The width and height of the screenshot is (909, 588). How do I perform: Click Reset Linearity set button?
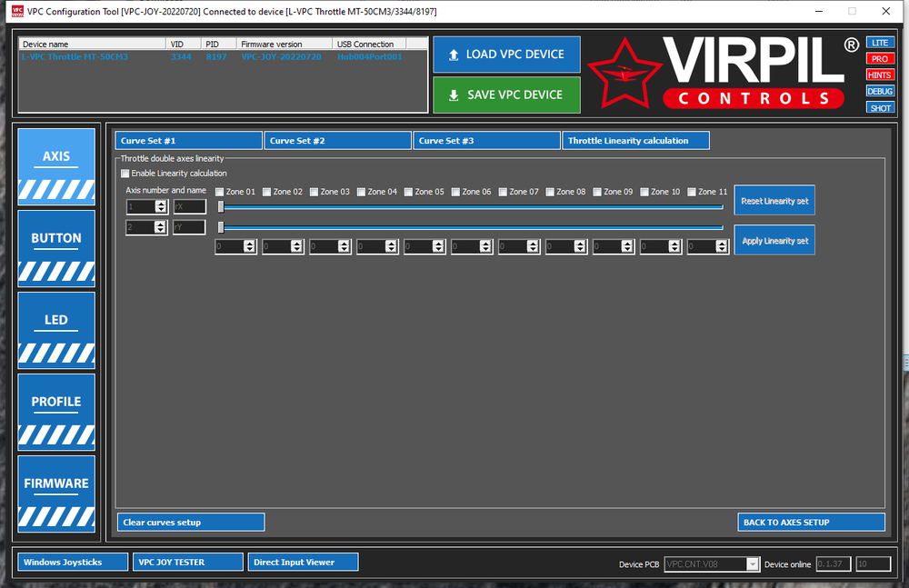pyautogui.click(x=774, y=201)
